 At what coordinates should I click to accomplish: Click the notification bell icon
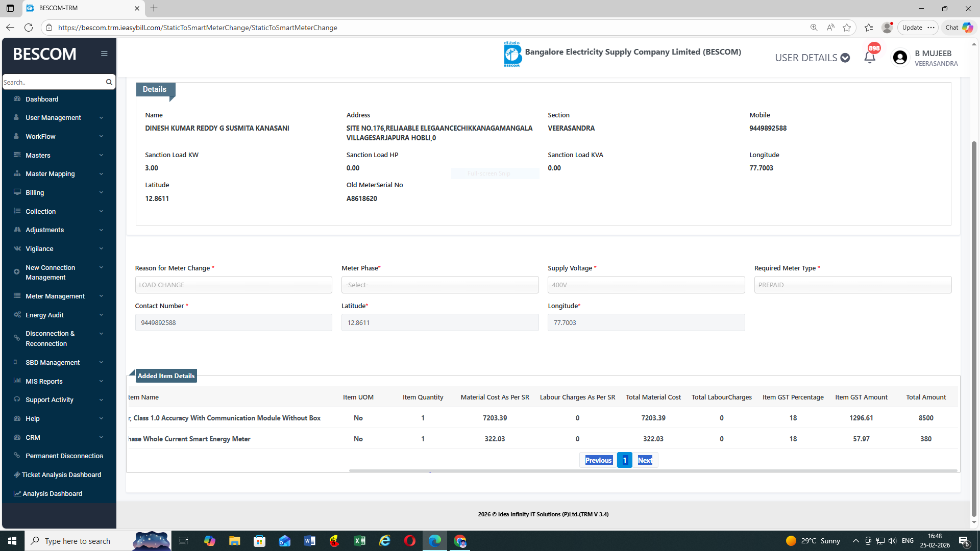[870, 57]
